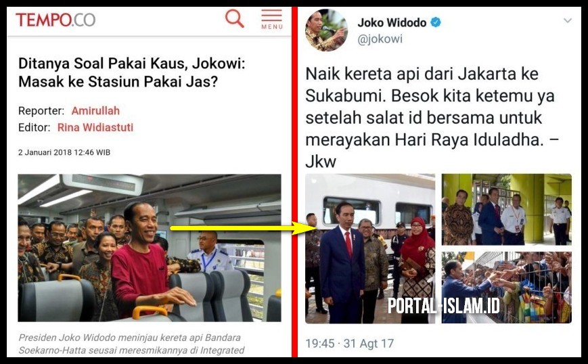Click the tweet text about Sukabumi train

pyautogui.click(x=432, y=118)
